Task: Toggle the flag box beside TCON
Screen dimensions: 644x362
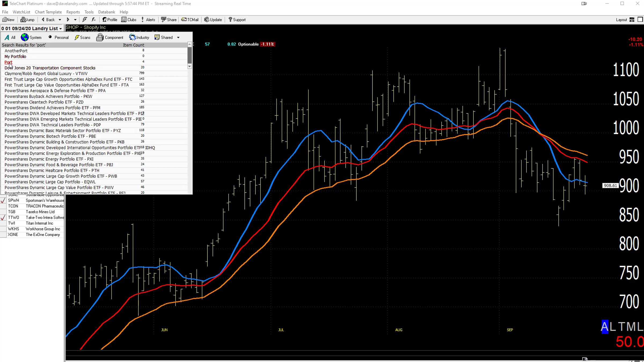Action: click(3, 206)
